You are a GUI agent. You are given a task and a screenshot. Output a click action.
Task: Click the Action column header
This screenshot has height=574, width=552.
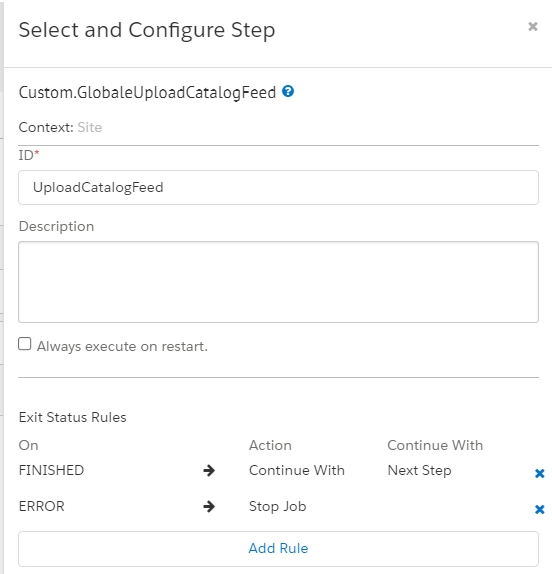coord(270,446)
